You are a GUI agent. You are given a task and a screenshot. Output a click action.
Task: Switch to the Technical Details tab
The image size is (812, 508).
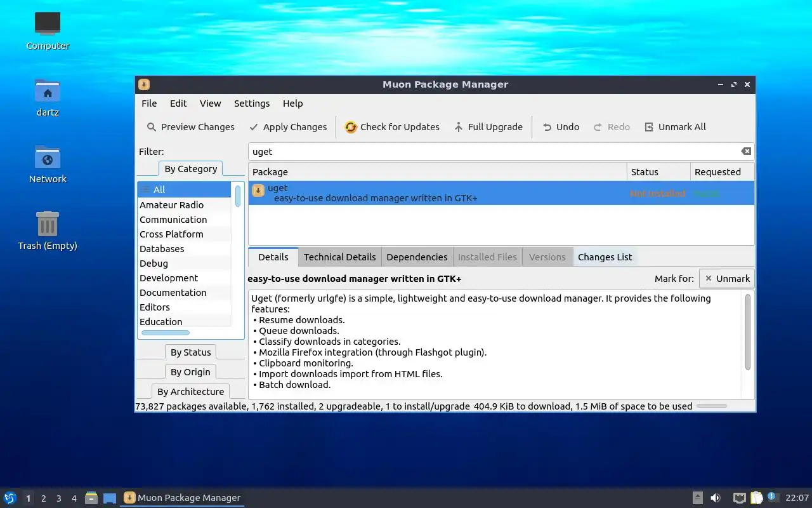(x=339, y=257)
